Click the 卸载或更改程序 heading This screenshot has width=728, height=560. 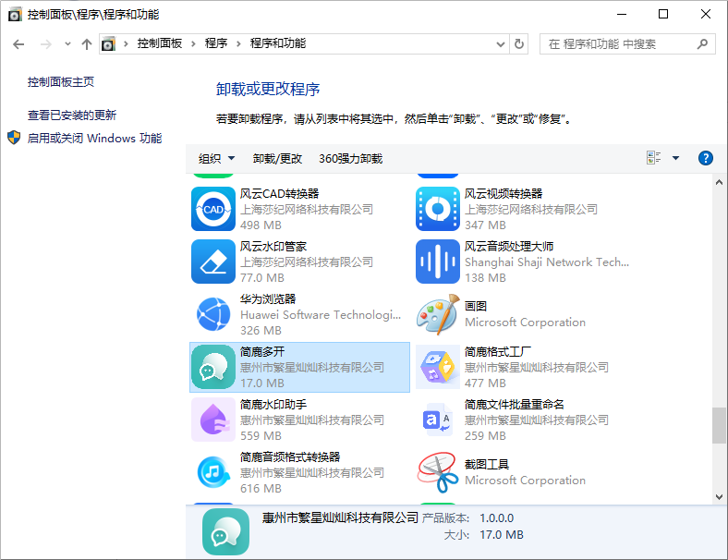268,89
